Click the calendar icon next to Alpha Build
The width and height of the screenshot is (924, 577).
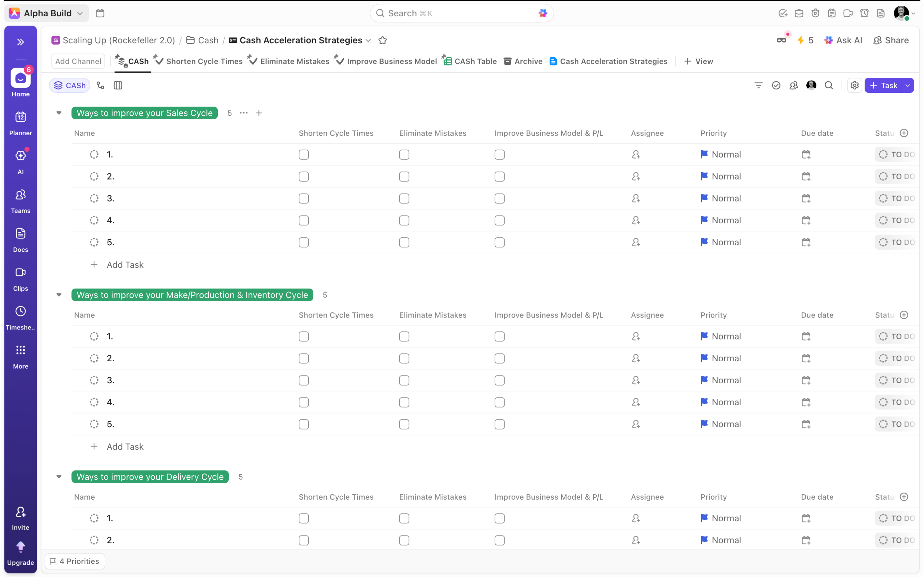[x=100, y=13]
